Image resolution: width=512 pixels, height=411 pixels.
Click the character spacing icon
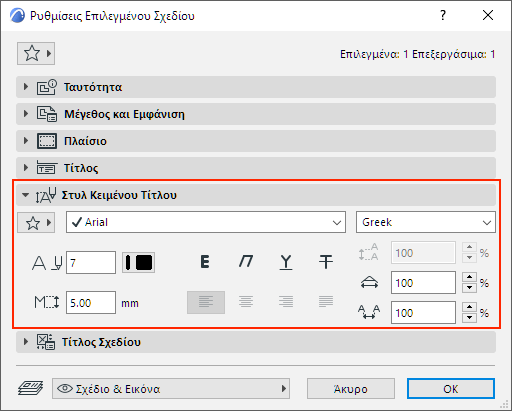(369, 312)
